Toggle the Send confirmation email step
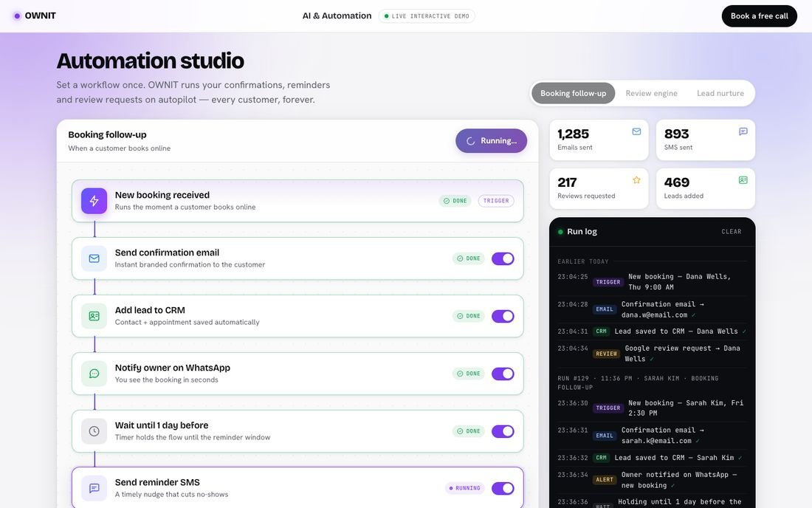Viewport: 812px width, 508px height. [x=503, y=258]
